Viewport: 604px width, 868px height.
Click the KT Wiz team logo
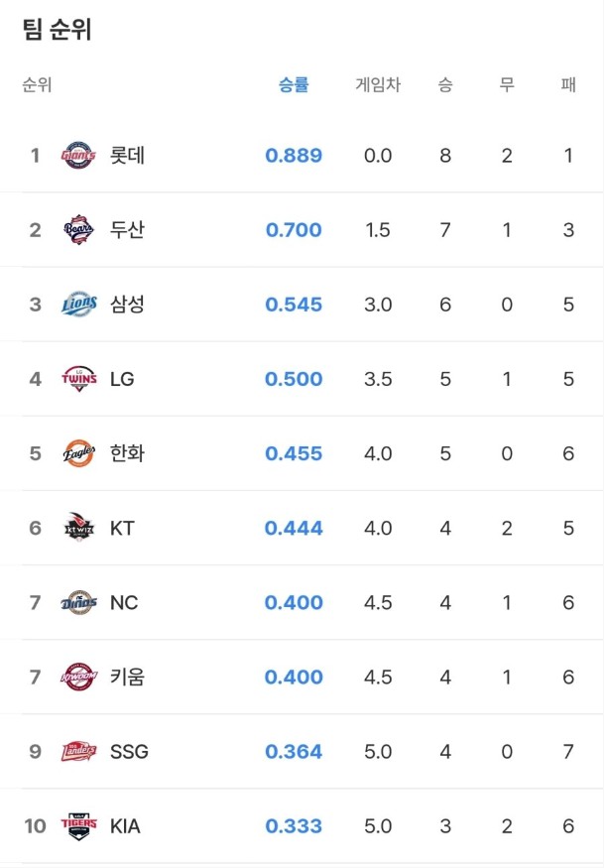78,528
